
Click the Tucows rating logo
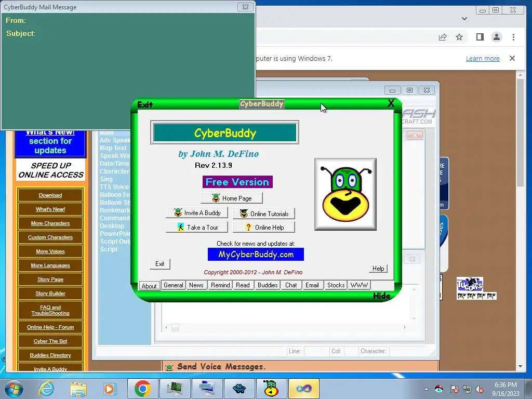tap(476, 288)
